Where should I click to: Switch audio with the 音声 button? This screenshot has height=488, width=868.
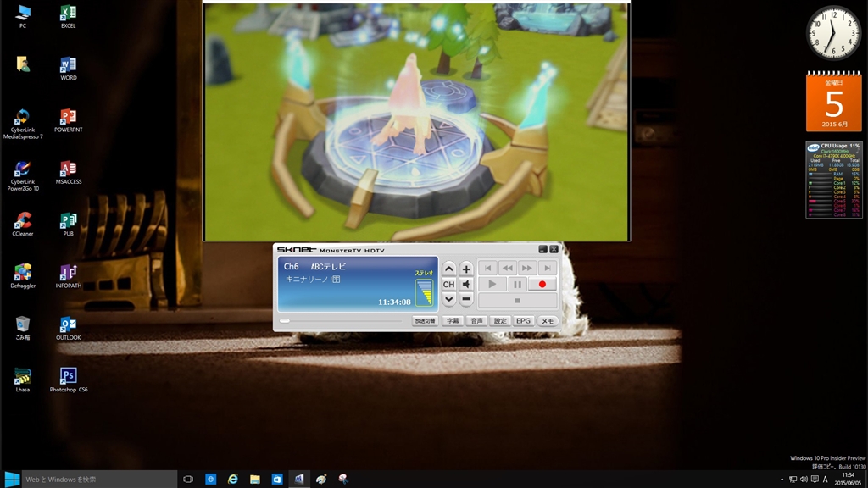(476, 321)
